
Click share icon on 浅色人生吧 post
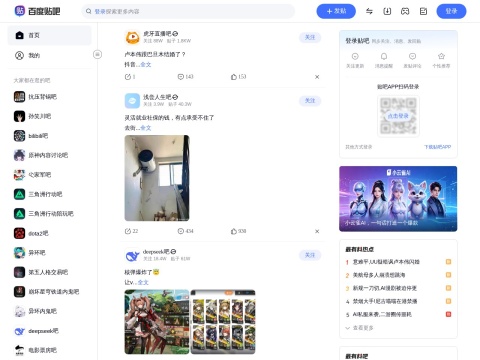click(128, 231)
